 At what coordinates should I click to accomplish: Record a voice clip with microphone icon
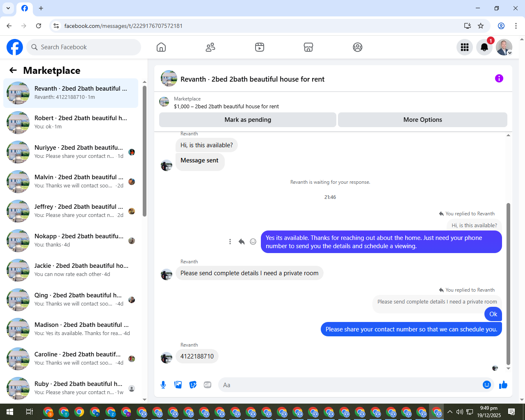(163, 385)
